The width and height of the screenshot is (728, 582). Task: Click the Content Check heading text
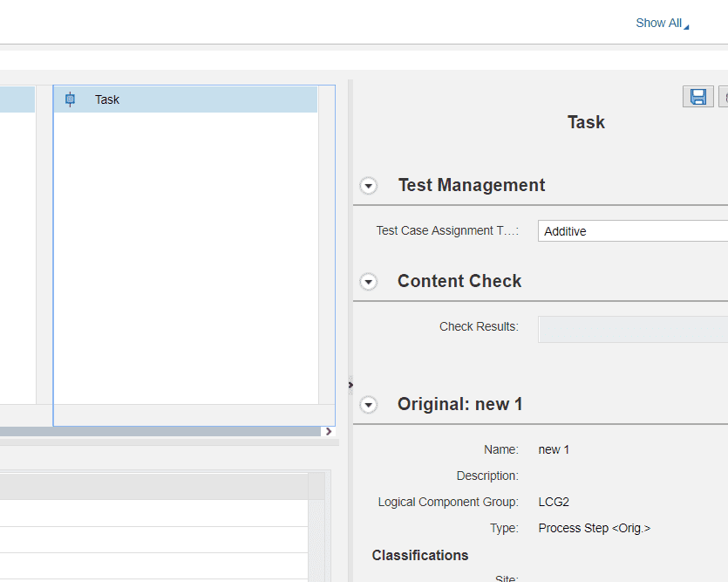(459, 281)
